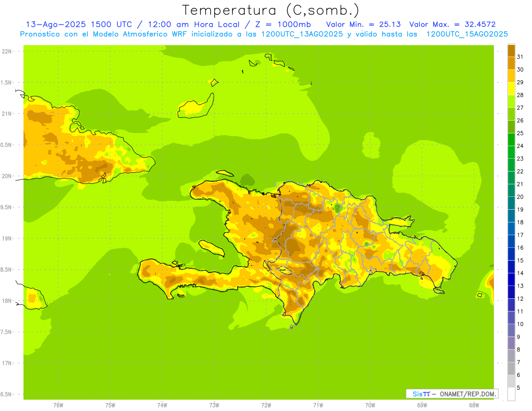This screenshot has width=532, height=411.
Task: Click the legend value 31
Action: (520, 57)
